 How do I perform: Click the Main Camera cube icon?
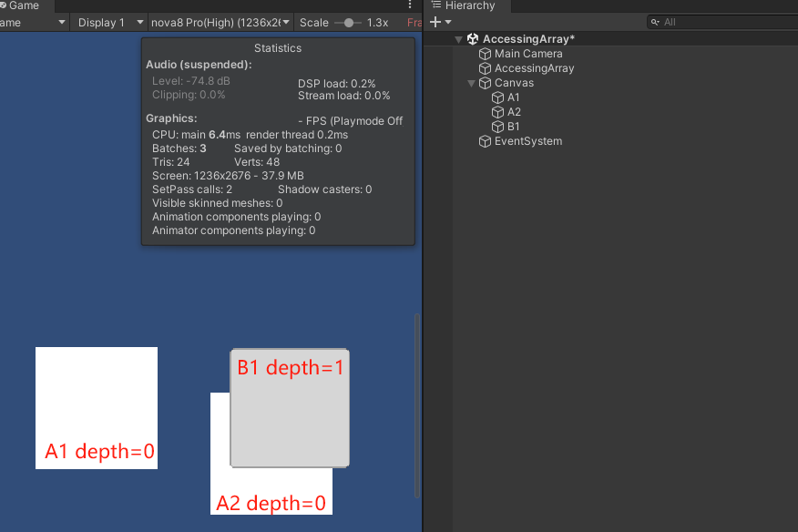[485, 54]
